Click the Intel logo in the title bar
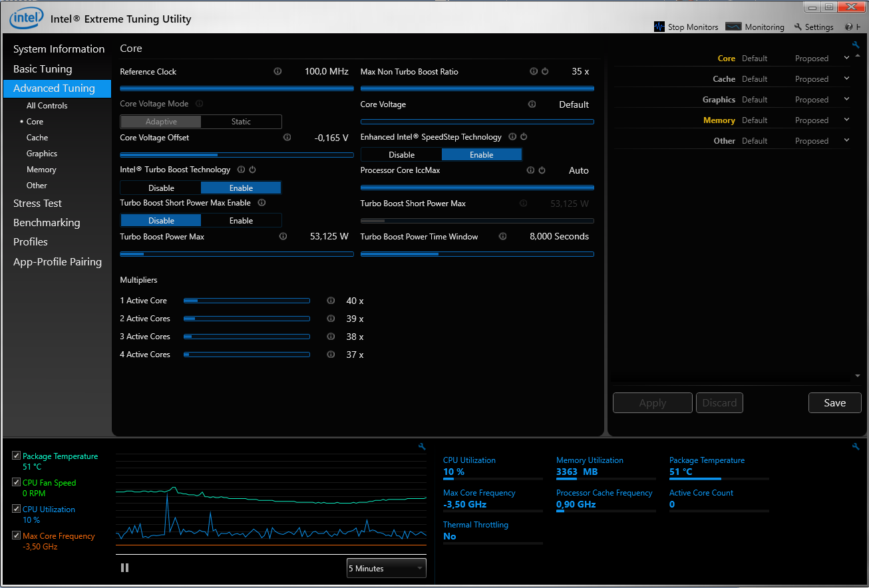Image resolution: width=869 pixels, height=588 pixels. [27, 18]
